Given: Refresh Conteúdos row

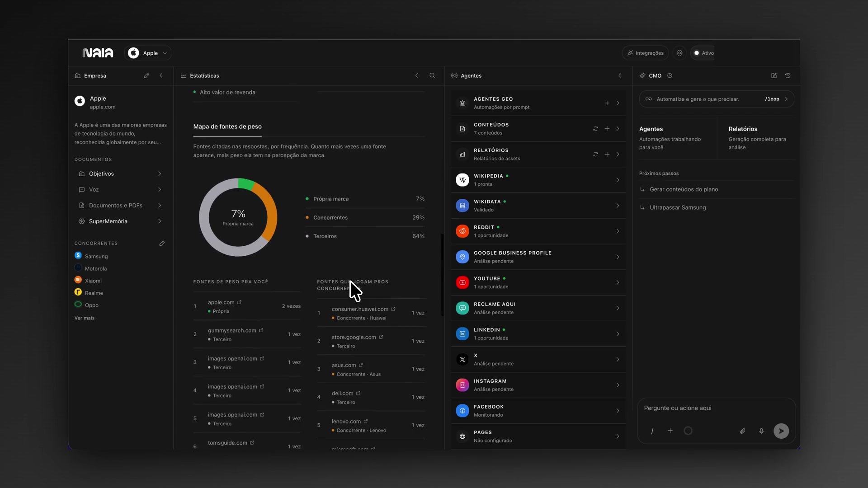Looking at the screenshot, I should pyautogui.click(x=595, y=129).
